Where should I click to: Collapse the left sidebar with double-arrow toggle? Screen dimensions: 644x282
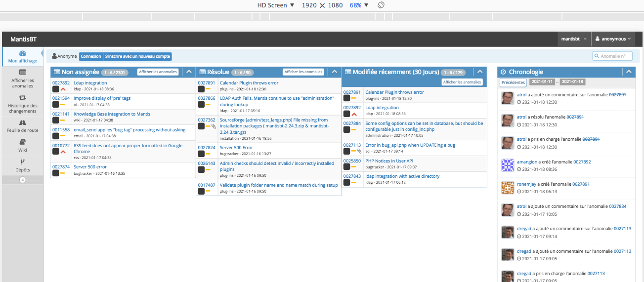point(22,180)
